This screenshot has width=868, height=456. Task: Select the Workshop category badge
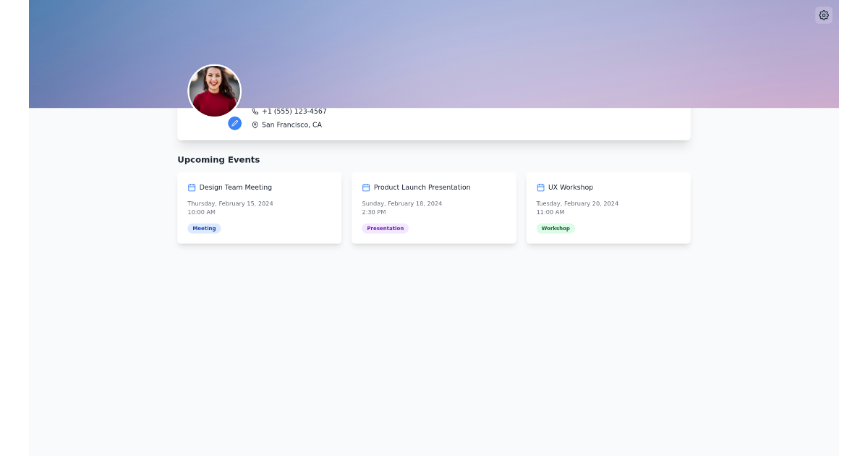(x=556, y=228)
